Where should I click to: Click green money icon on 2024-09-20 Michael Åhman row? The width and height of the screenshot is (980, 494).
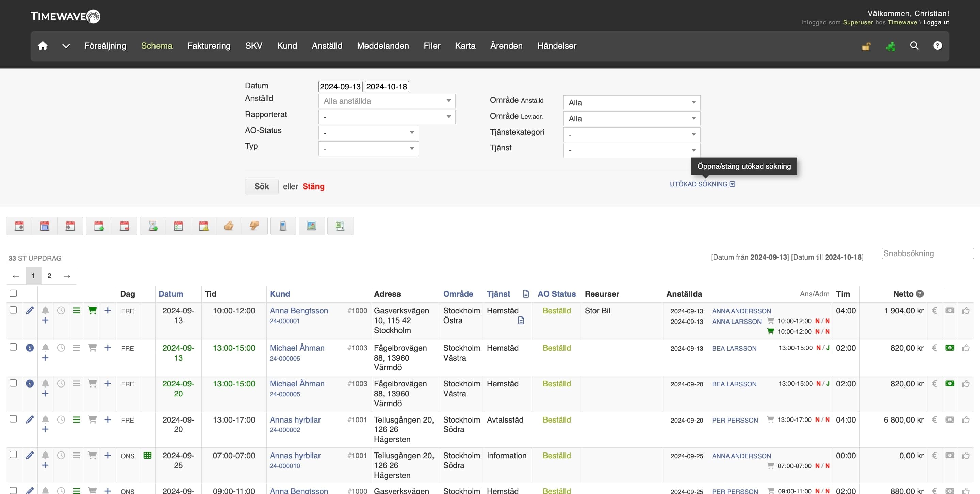coord(950,384)
